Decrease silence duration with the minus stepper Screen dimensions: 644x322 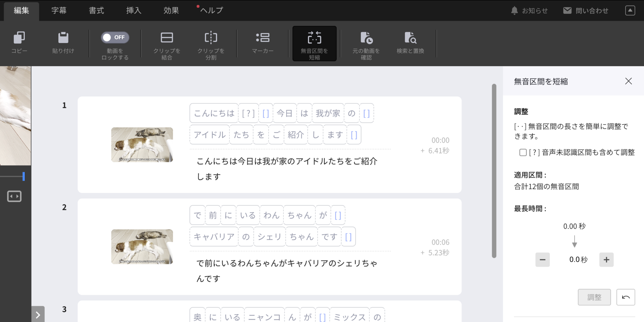[543, 260]
